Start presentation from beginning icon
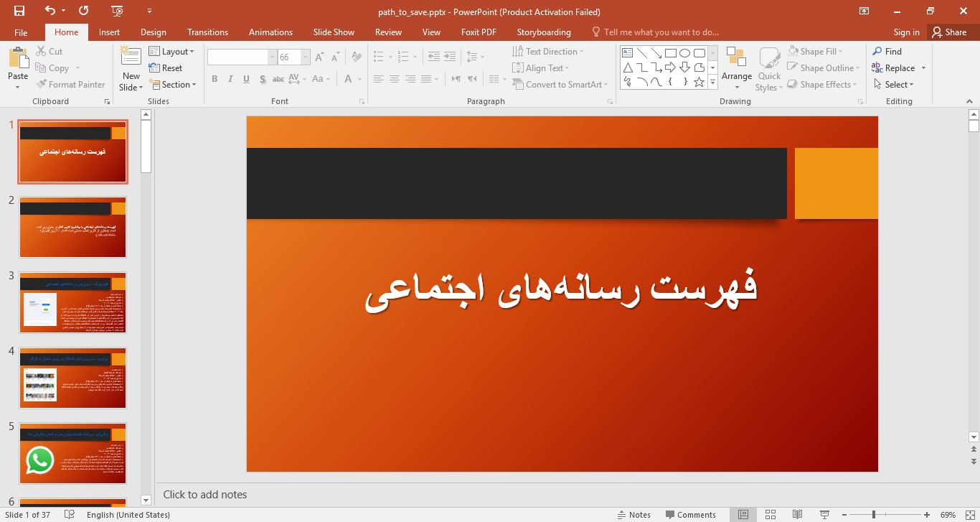This screenshot has height=522, width=980. (118, 11)
